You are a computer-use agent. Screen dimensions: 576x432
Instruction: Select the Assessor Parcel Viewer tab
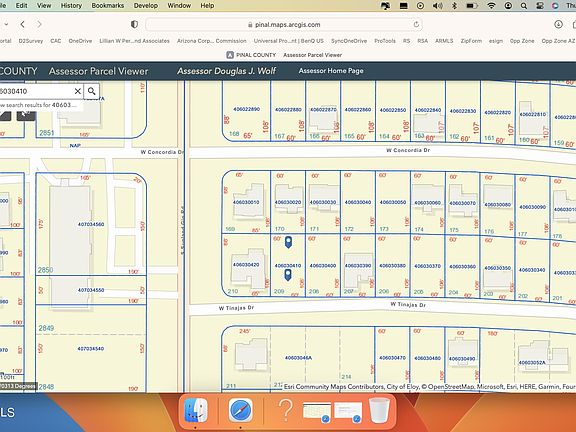[312, 55]
